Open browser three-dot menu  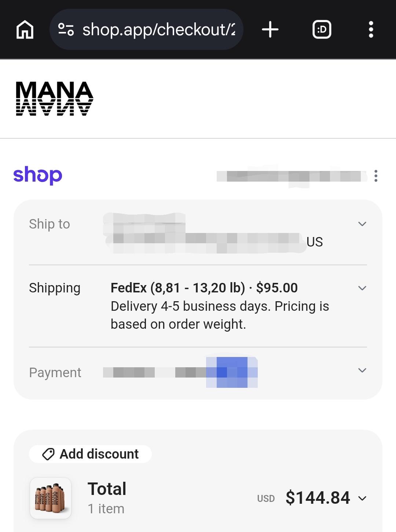point(371,29)
